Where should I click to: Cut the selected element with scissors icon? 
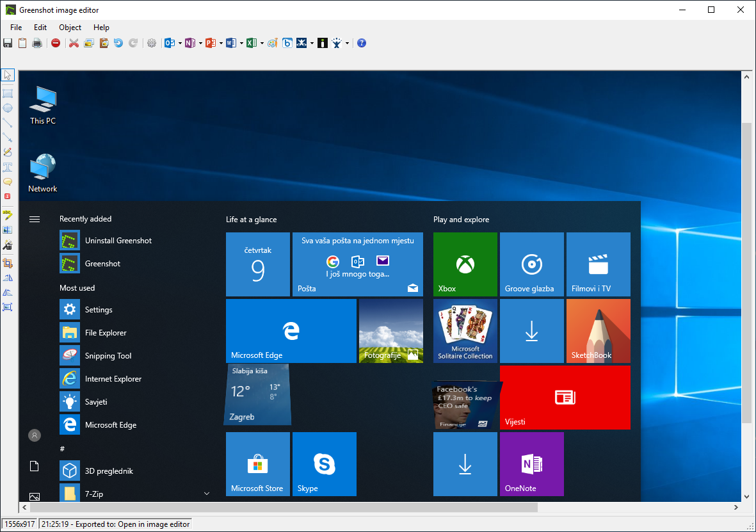[x=74, y=43]
